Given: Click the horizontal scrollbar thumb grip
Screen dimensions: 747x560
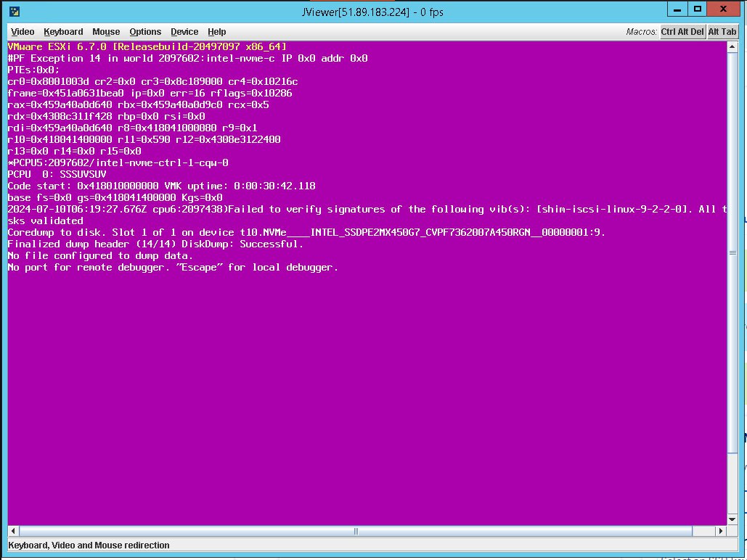Looking at the screenshot, I should tap(356, 531).
